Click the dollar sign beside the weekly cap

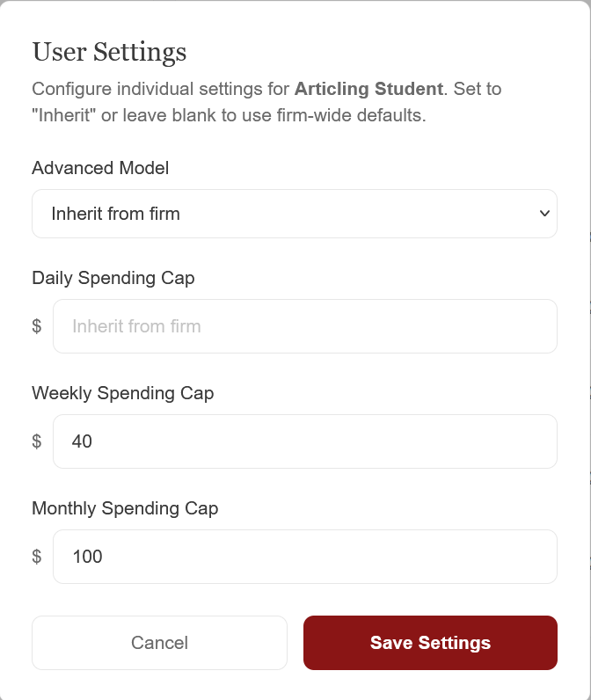[x=37, y=441]
